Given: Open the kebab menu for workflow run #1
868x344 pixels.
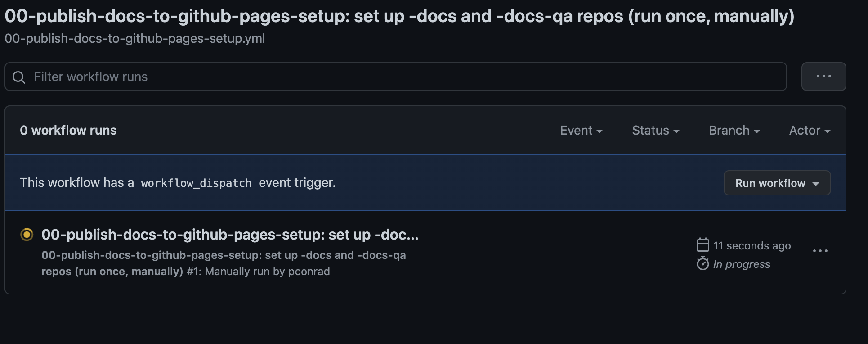Looking at the screenshot, I should pyautogui.click(x=821, y=251).
